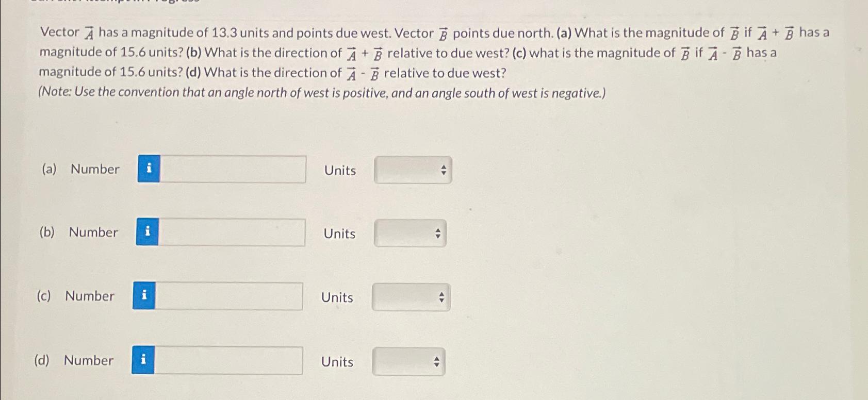Click the Units label for part (a)
Image resolution: width=868 pixels, height=400 pixels.
click(x=338, y=170)
